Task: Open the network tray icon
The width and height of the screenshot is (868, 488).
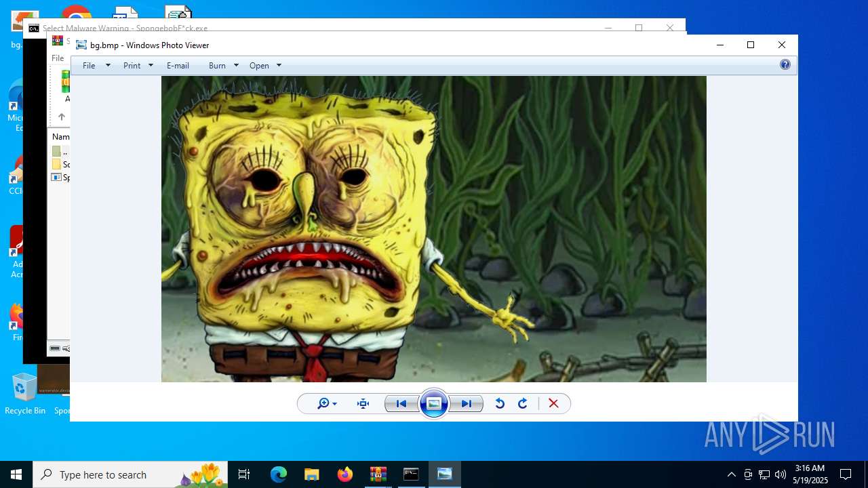Action: tap(764, 474)
